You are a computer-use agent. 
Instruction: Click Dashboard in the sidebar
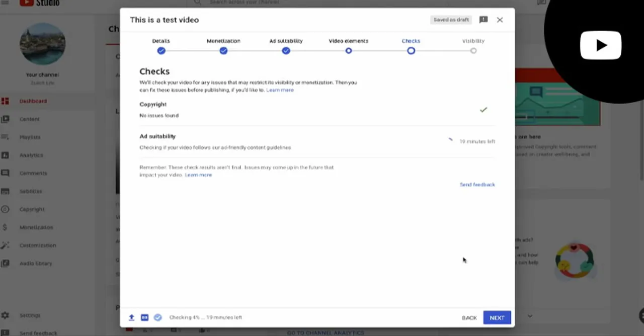[x=33, y=101]
